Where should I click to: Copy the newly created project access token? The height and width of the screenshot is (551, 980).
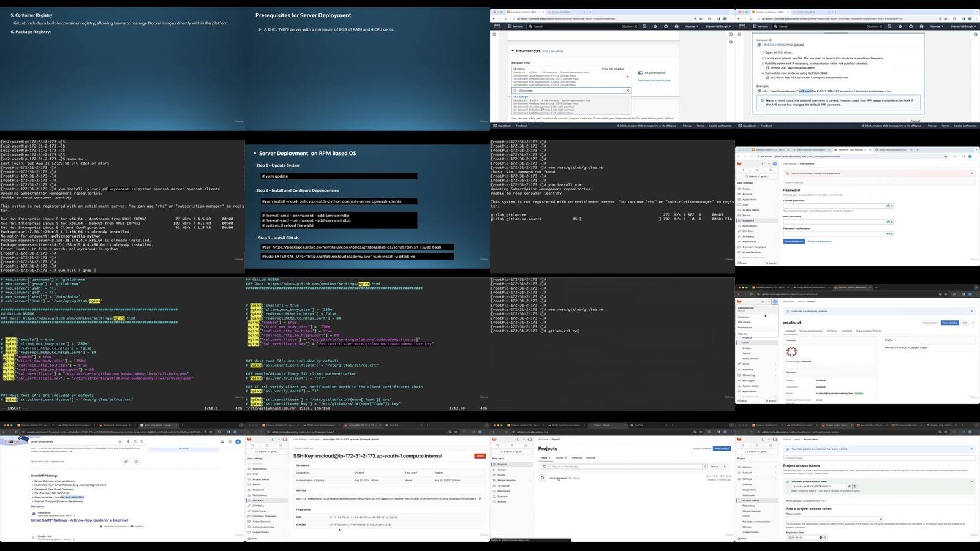tap(854, 487)
